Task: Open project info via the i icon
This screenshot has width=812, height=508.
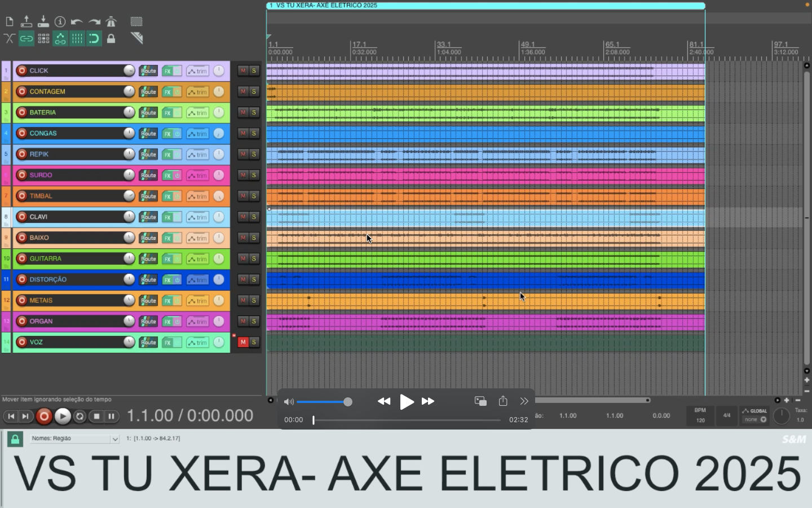Action: [60, 21]
